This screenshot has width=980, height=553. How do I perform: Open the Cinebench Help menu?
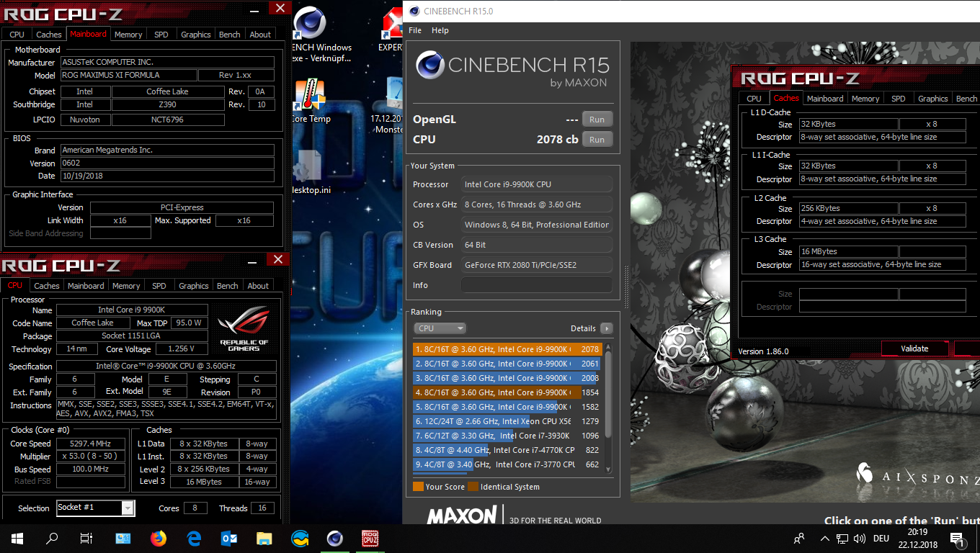(x=440, y=30)
